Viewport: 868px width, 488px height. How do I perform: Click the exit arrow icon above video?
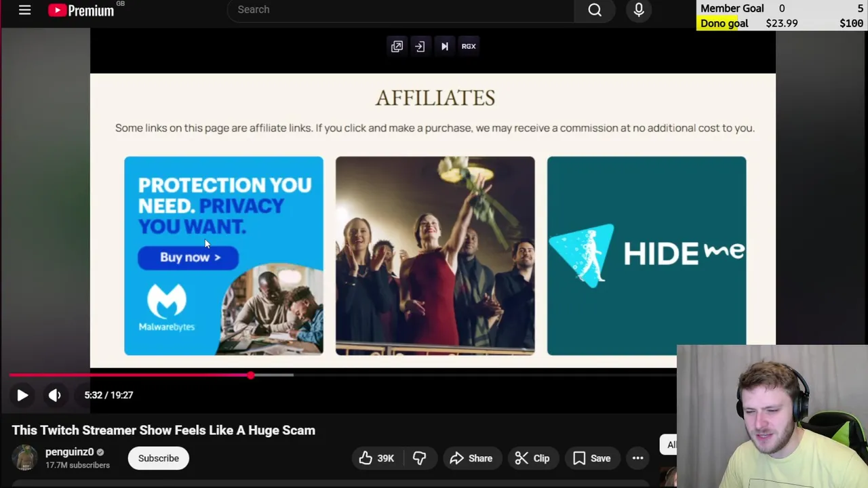(x=420, y=46)
